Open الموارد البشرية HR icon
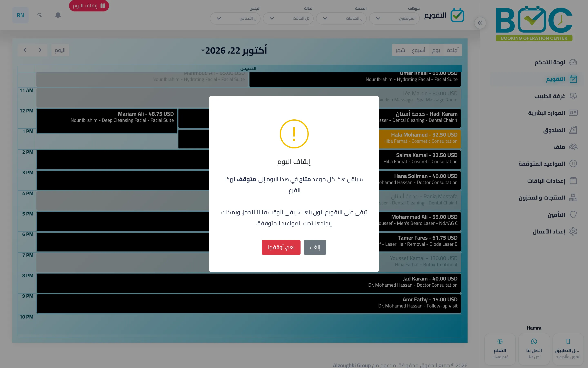 pyautogui.click(x=573, y=113)
